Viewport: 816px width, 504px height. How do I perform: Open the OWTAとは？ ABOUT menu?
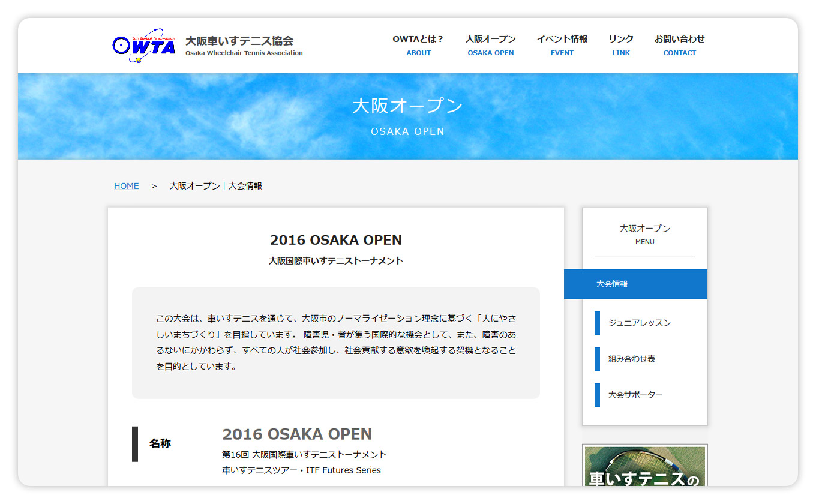418,45
